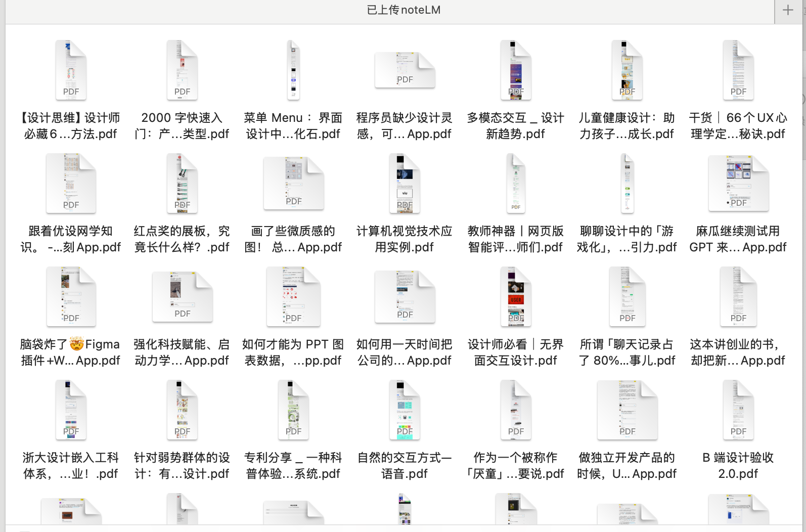806x532 pixels.
Task: Click 做独立开发产品的时候 PDF icon
Action: click(627, 410)
